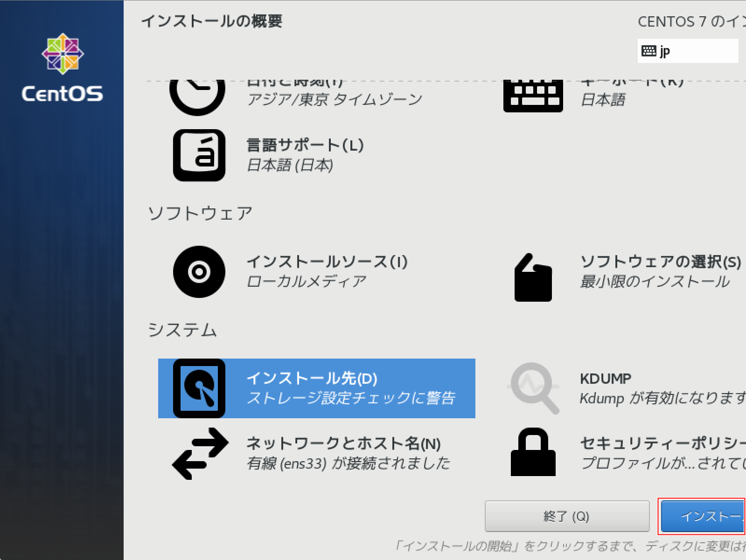Image resolution: width=746 pixels, height=560 pixels.
Task: Click 日本語 keyboard status text
Action: 603,100
